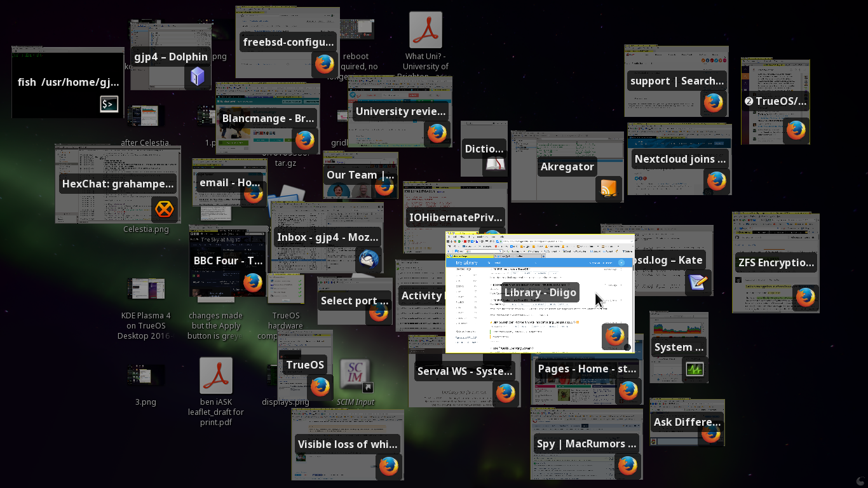Click the Celestia.png desktop file
The width and height of the screenshot is (868, 488).
click(146, 229)
